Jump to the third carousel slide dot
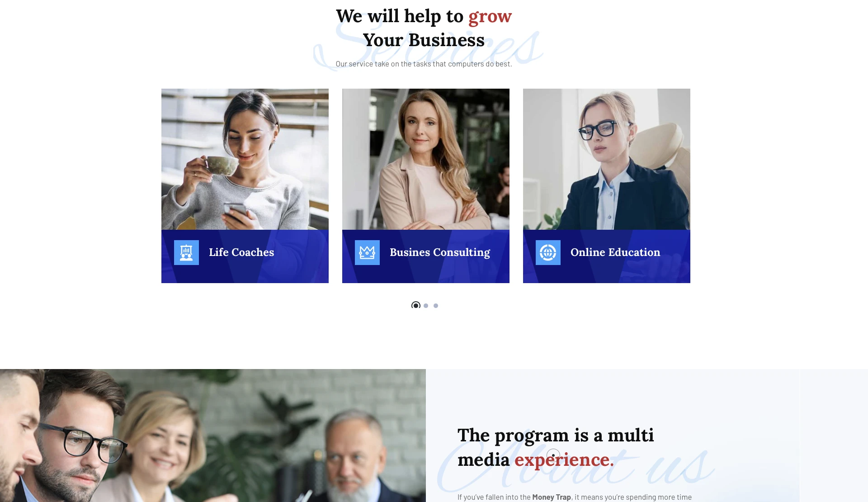 [436, 306]
